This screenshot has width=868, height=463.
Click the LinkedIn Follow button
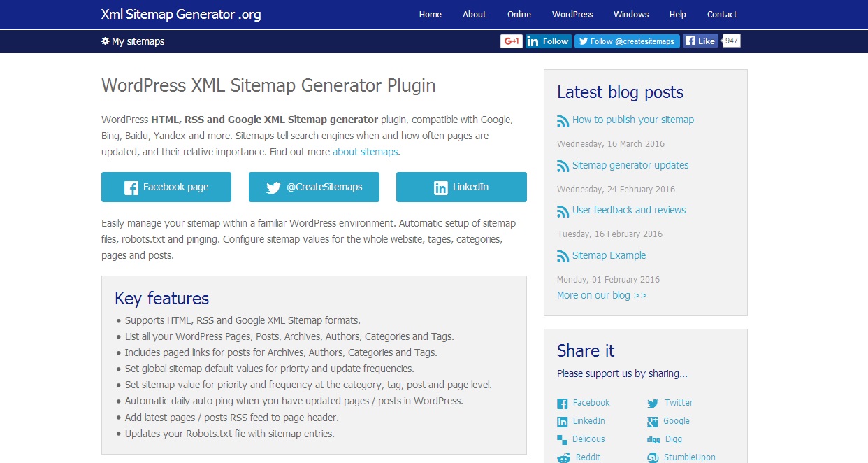[548, 41]
